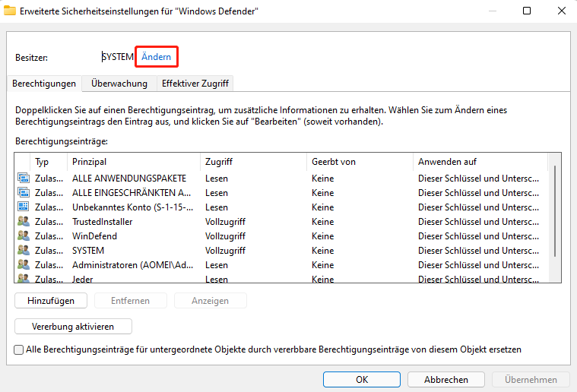Enable the checkbox to replace child object permission entries
This screenshot has height=392, width=577.
pos(18,349)
